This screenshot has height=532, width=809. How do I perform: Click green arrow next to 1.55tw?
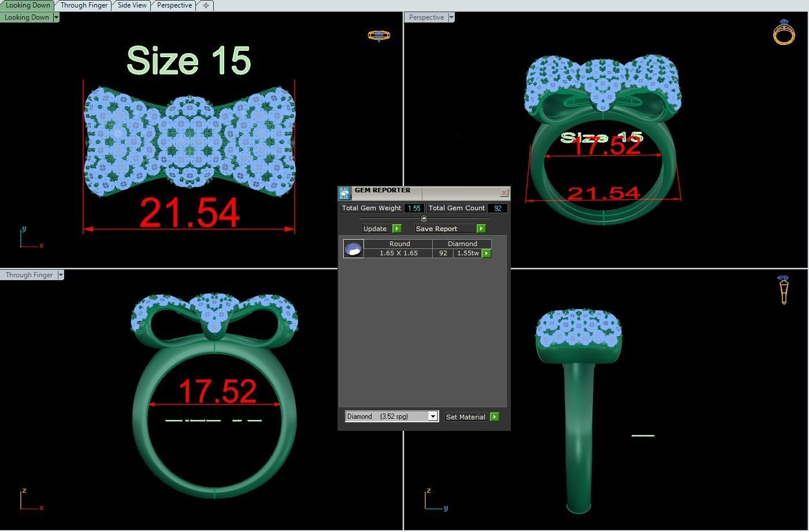click(487, 253)
